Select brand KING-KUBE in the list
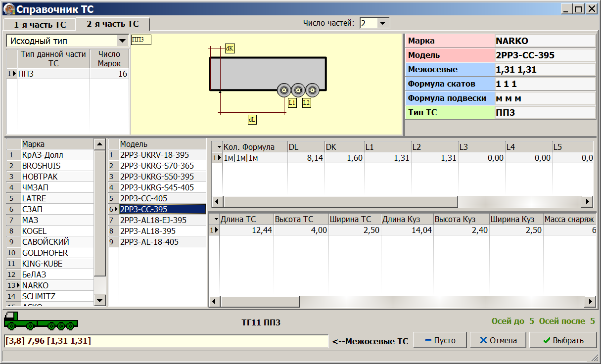 point(57,264)
